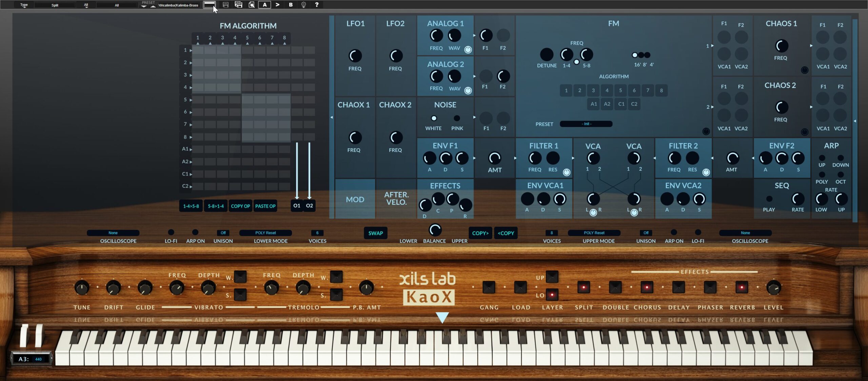Select the PINK noise radio button

pos(457,118)
